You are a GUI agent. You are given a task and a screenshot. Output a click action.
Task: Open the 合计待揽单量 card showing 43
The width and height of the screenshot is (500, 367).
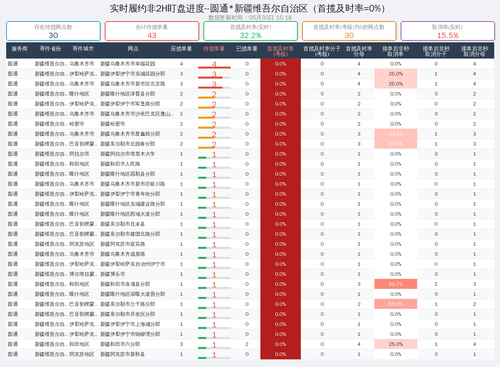[152, 31]
